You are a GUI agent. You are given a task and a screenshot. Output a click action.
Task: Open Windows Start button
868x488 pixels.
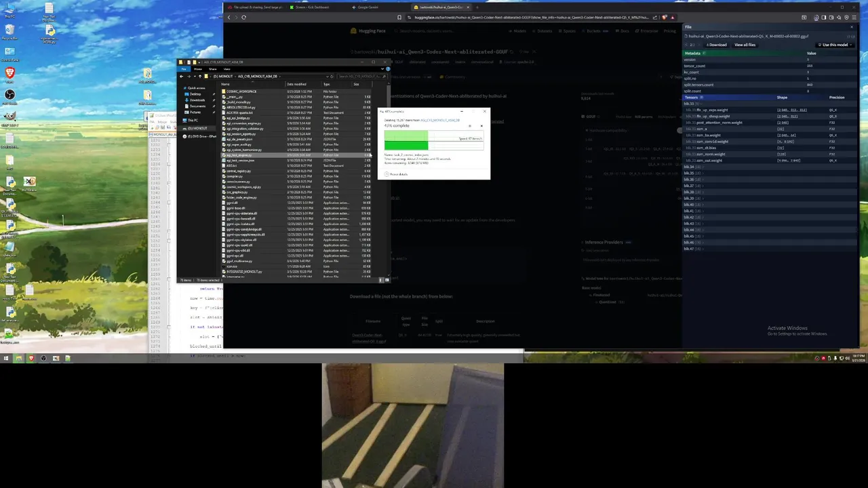(x=5, y=358)
